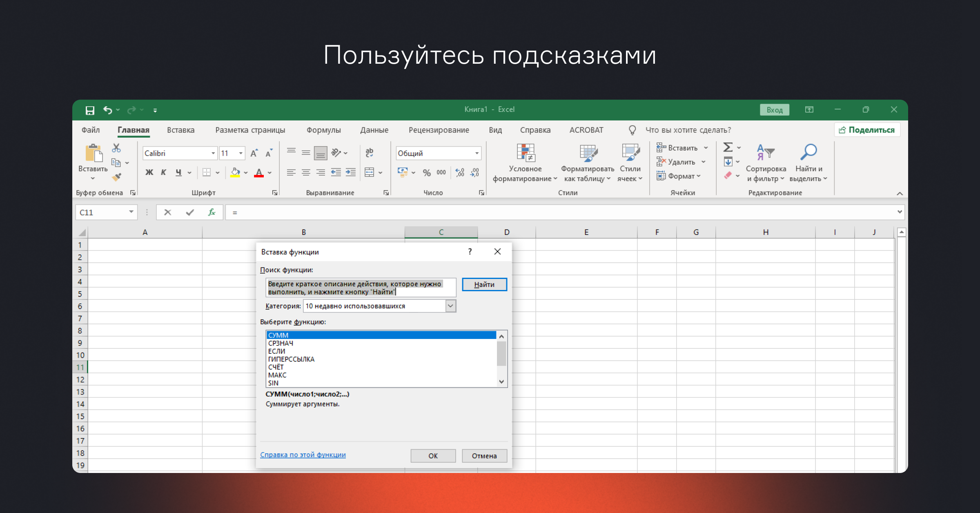Toggle bold Ж formatting

pos(149,172)
